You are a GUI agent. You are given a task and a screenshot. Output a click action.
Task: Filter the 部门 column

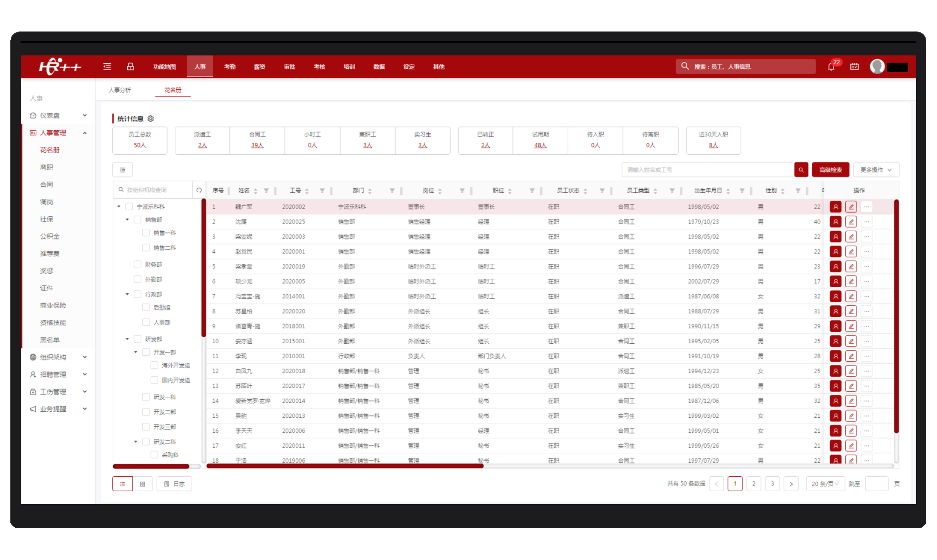pyautogui.click(x=392, y=191)
